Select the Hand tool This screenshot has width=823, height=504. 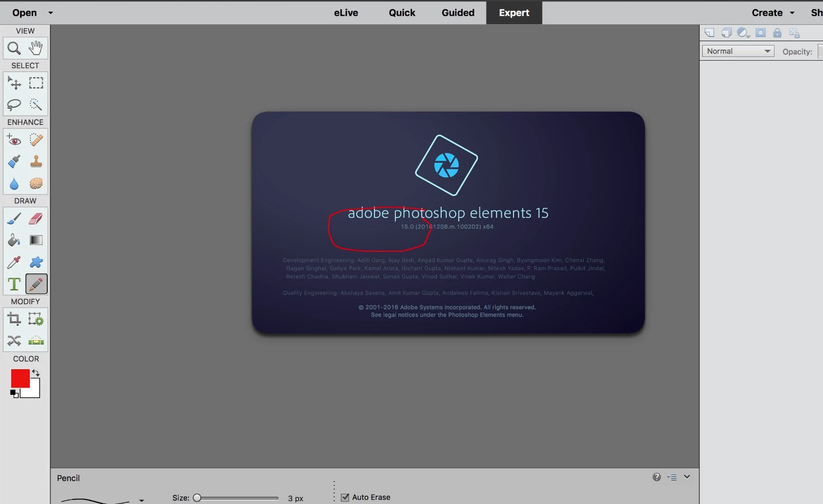click(36, 48)
